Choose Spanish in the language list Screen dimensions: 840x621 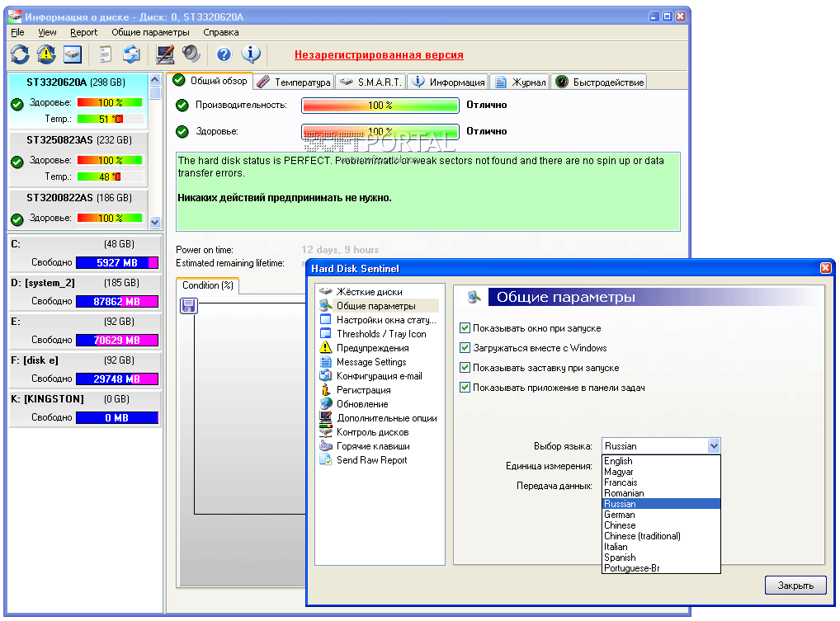coord(661,557)
